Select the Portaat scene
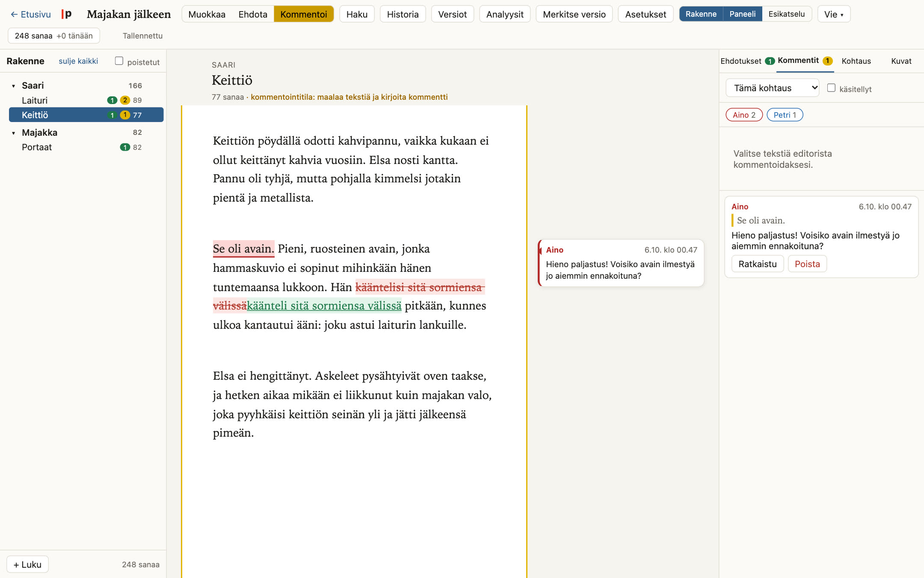 point(86,147)
